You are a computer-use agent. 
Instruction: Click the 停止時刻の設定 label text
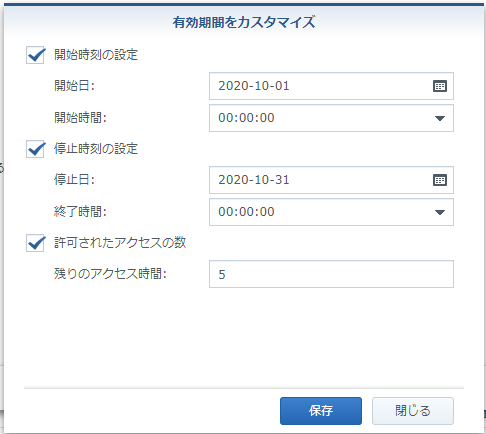coord(96,149)
